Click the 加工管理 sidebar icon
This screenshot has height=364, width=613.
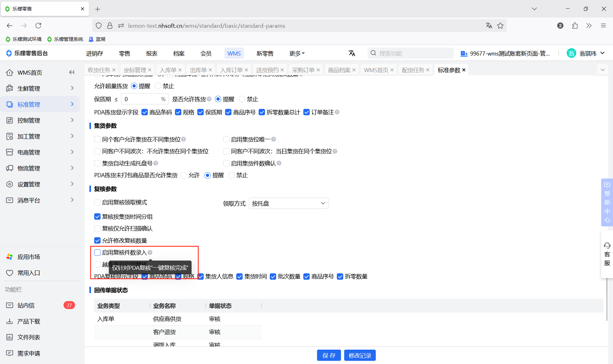10,136
